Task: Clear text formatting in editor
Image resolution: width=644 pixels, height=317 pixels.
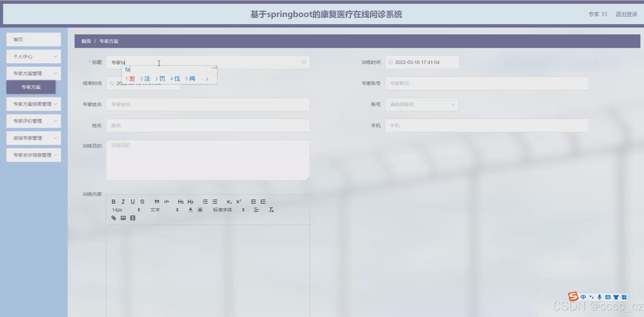Action: coord(271,210)
